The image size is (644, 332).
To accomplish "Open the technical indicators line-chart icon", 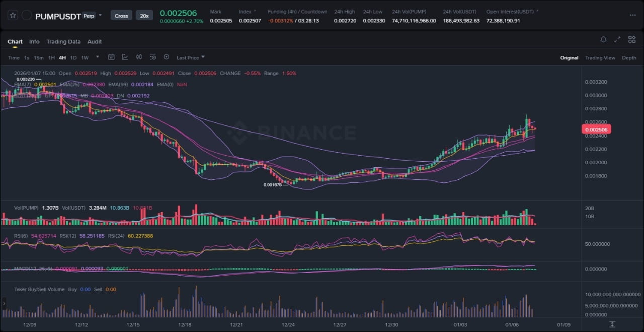I will [125, 57].
